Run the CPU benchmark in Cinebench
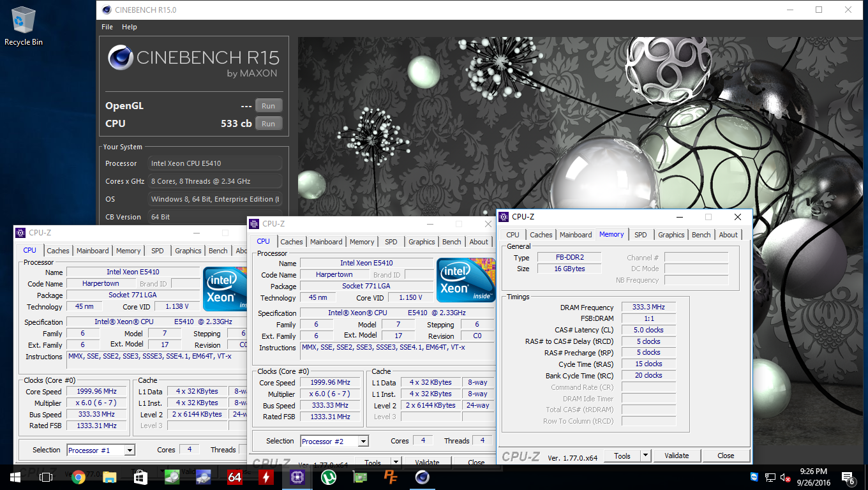The height and width of the screenshot is (490, 868). (269, 124)
